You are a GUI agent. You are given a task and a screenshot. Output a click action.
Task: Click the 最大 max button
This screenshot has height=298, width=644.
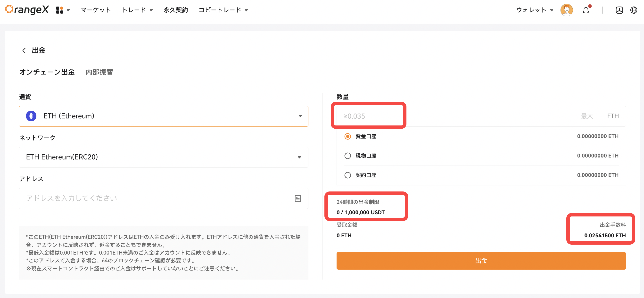pyautogui.click(x=587, y=116)
